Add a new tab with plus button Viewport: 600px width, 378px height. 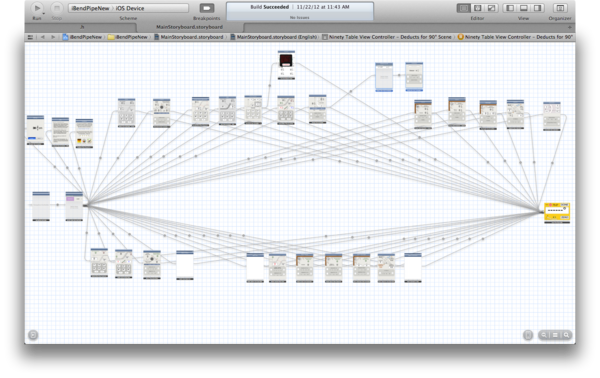coord(569,28)
